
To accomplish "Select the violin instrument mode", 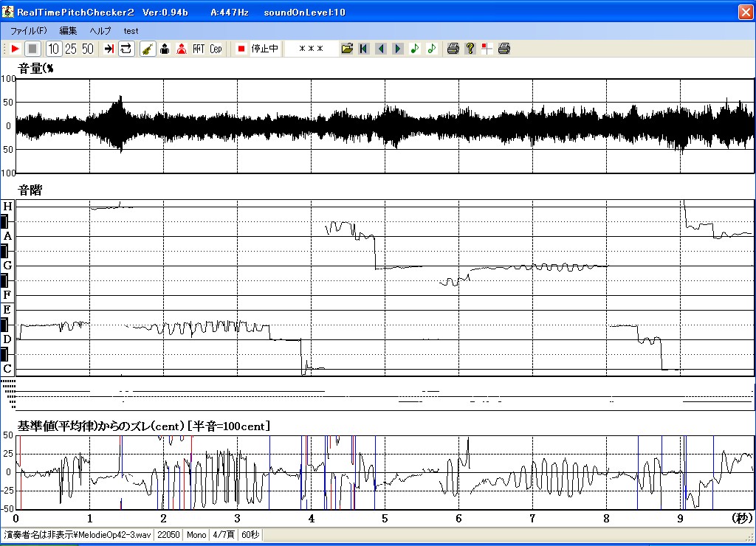I will (x=148, y=49).
